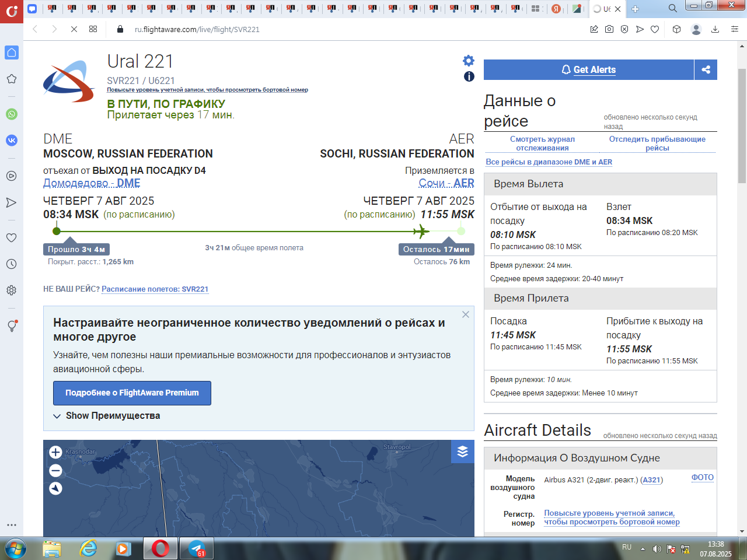Click the Get Alerts button
Image resolution: width=747 pixels, height=560 pixels.
click(x=589, y=69)
